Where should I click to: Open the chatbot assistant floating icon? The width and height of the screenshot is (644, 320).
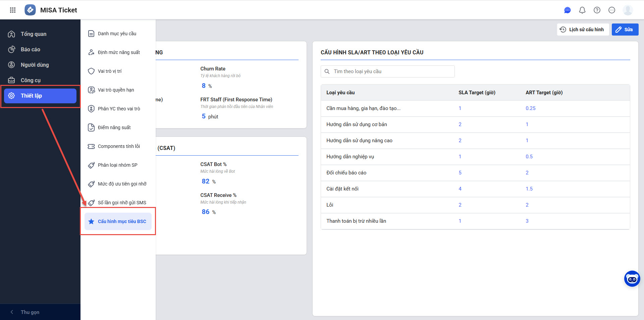(632, 279)
